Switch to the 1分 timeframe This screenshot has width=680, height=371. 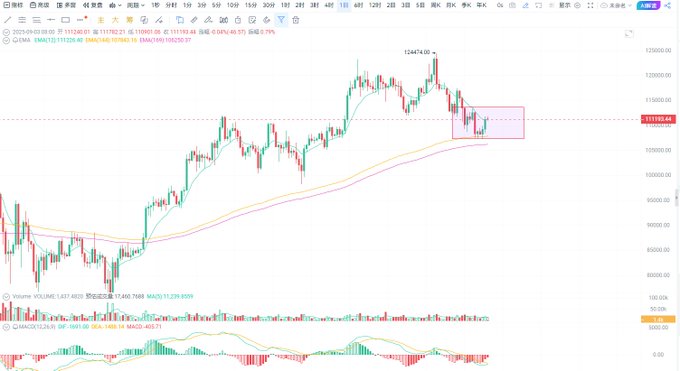click(187, 5)
